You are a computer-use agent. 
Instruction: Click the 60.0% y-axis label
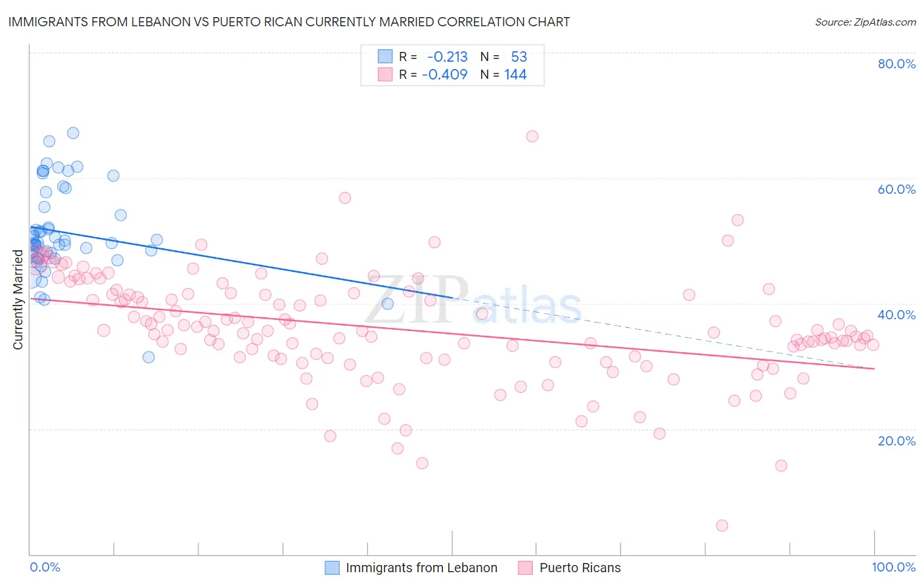pos(896,189)
